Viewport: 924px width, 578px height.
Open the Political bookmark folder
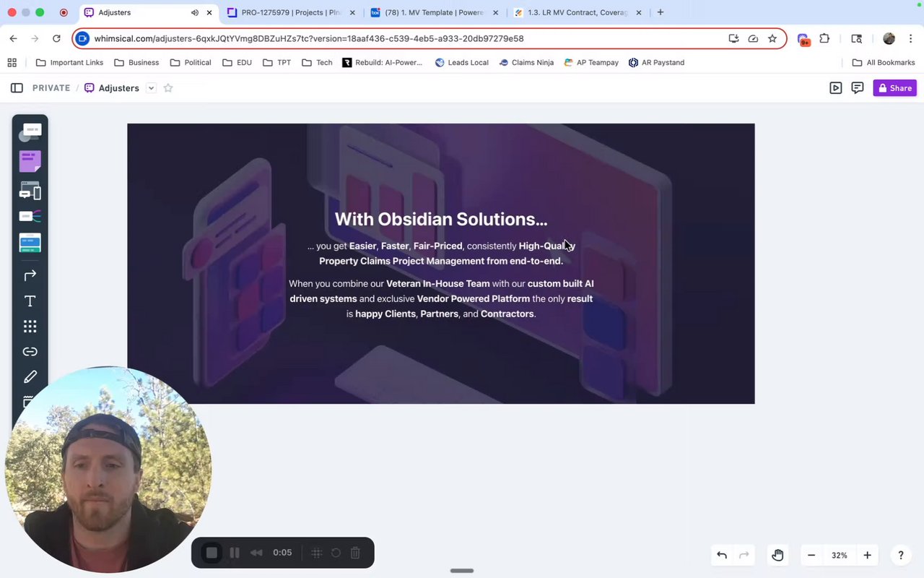coord(191,62)
